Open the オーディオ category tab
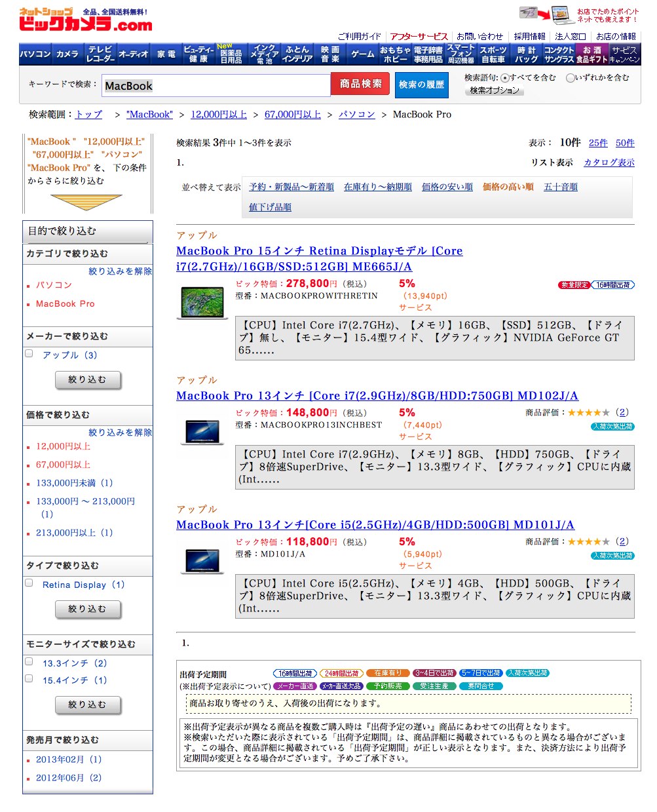Image resolution: width=657 pixels, height=812 pixels. point(133,54)
